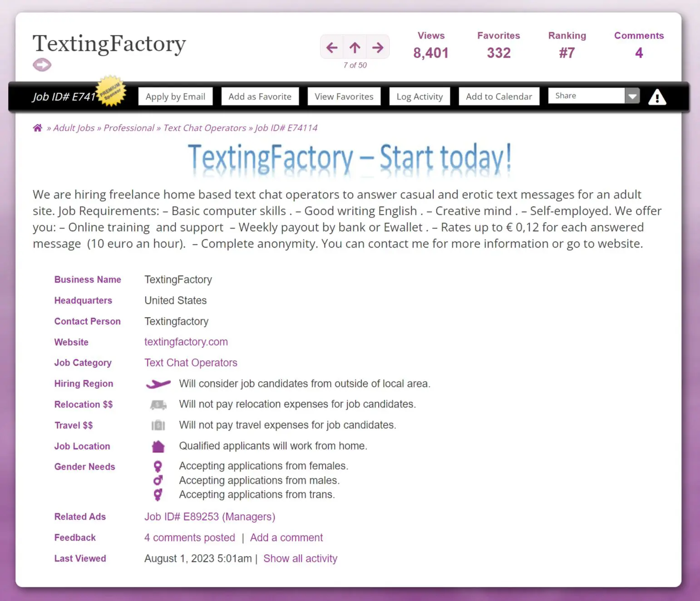Image resolution: width=700 pixels, height=601 pixels.
Task: Click the male gender symbol icon
Action: [x=158, y=480]
